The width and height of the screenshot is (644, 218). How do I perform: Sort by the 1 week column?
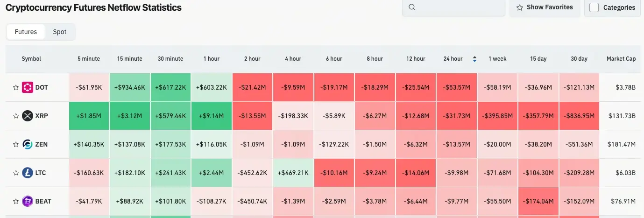click(497, 59)
